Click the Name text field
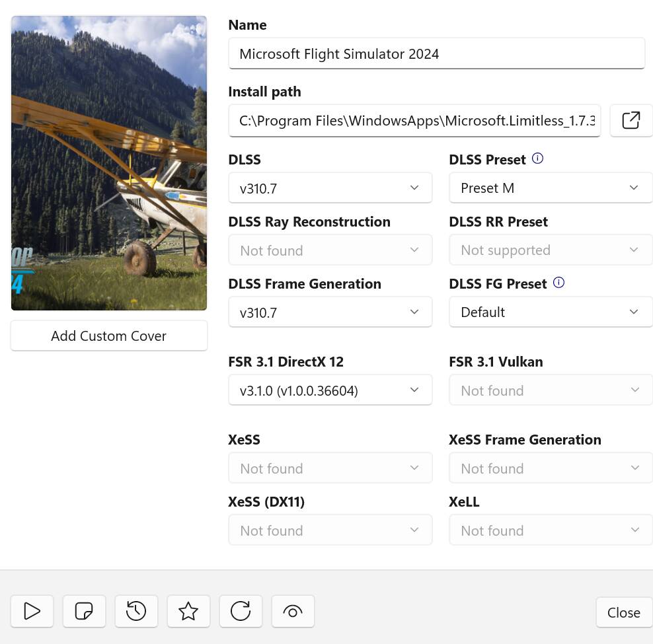 coord(436,54)
